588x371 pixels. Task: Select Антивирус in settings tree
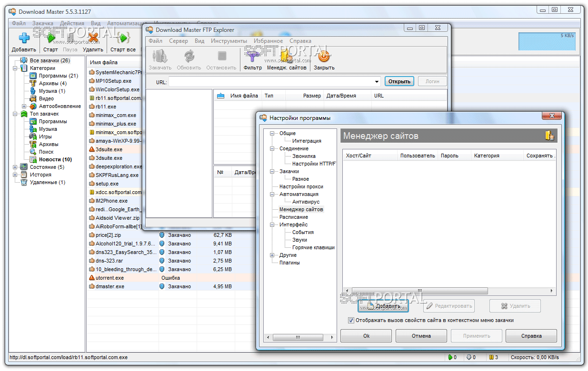(x=306, y=202)
